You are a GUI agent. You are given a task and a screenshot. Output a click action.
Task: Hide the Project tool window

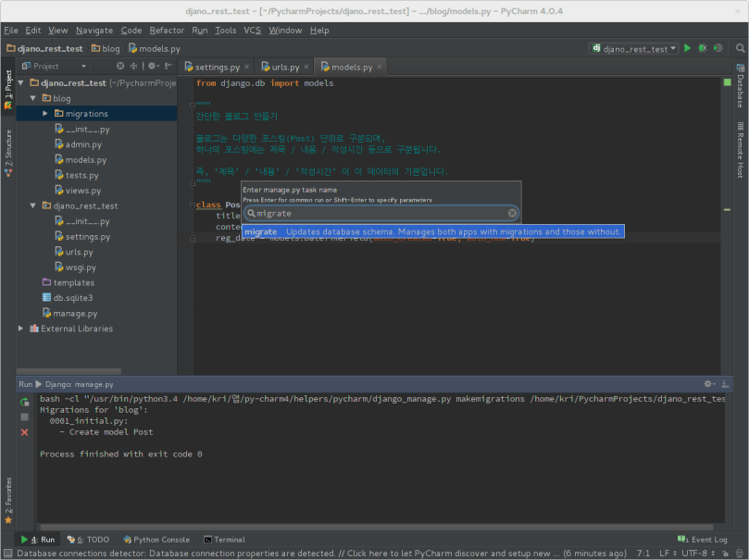[x=169, y=66]
